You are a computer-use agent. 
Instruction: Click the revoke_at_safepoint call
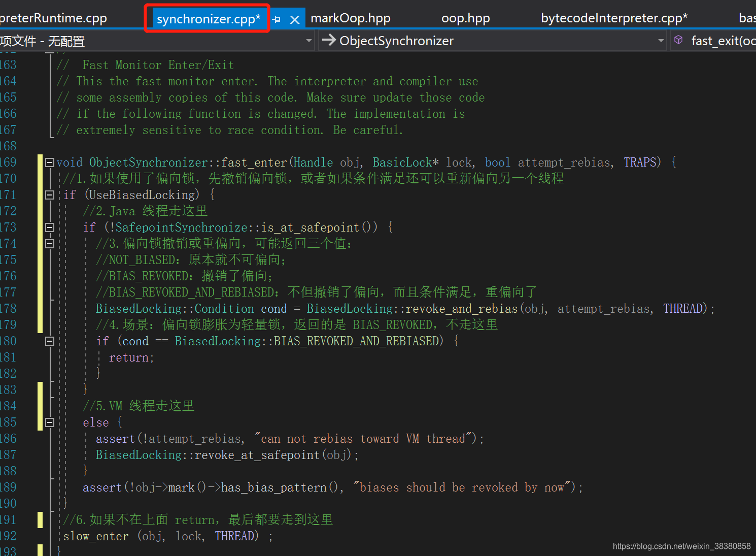(x=257, y=455)
